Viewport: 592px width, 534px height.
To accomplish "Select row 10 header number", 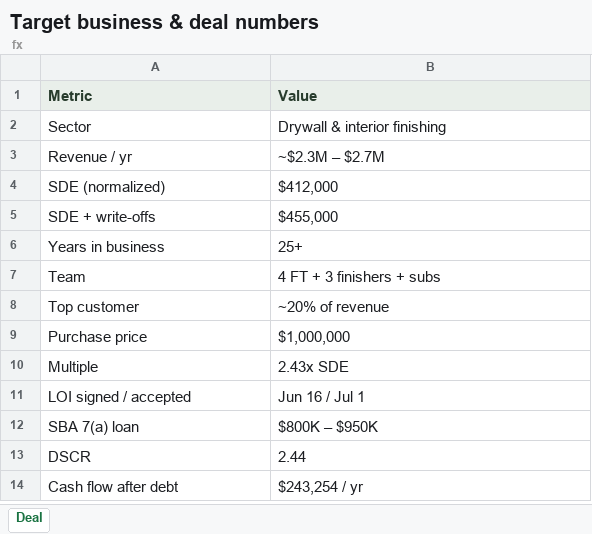I will click(x=20, y=366).
